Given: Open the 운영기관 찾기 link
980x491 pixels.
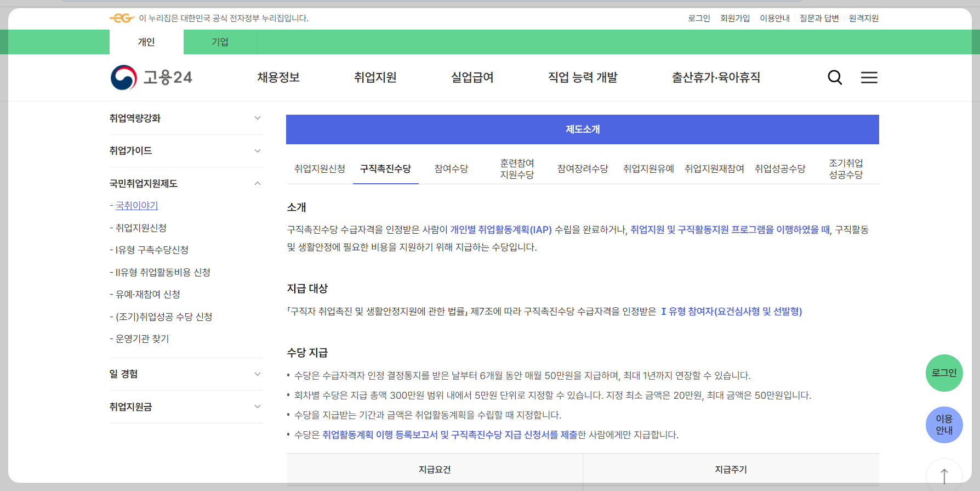Looking at the screenshot, I should tap(142, 339).
